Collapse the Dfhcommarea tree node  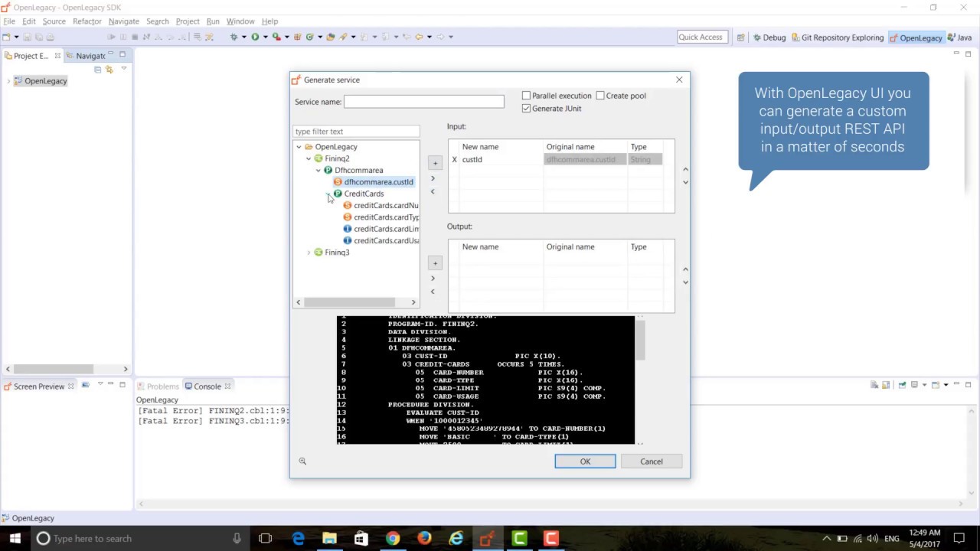tap(318, 171)
